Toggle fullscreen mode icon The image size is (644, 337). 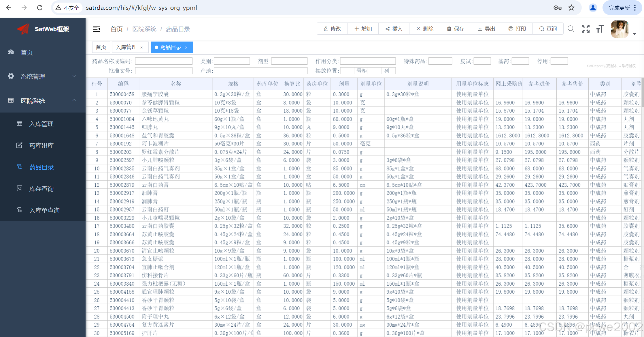click(586, 29)
